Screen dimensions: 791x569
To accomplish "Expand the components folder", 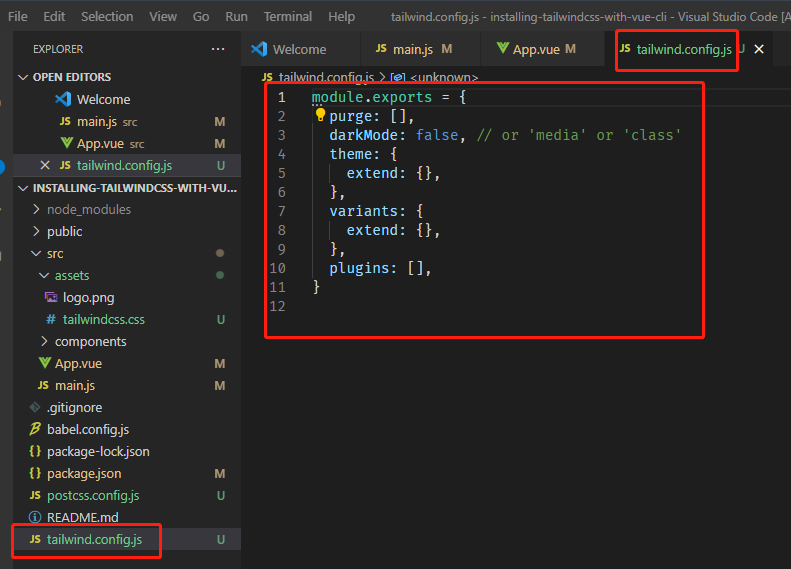I will click(44, 342).
